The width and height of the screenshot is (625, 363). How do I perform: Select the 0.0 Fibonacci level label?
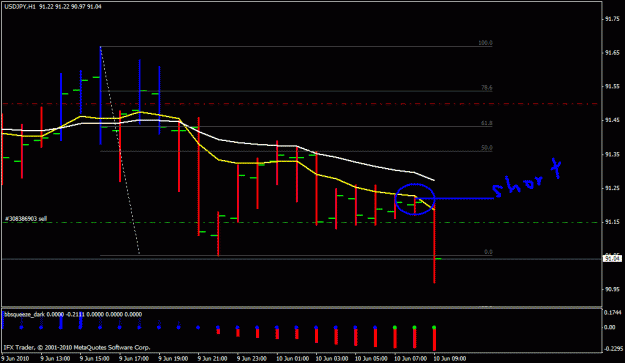(488, 252)
